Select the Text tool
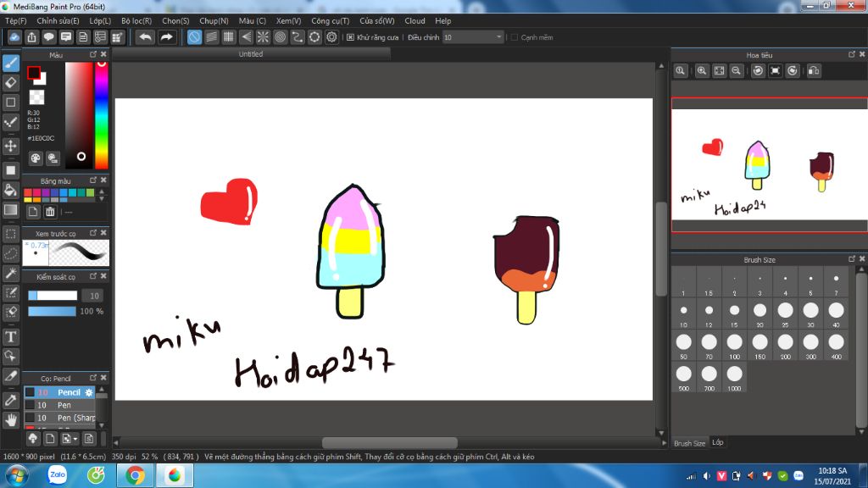The height and width of the screenshot is (488, 868). [x=10, y=336]
